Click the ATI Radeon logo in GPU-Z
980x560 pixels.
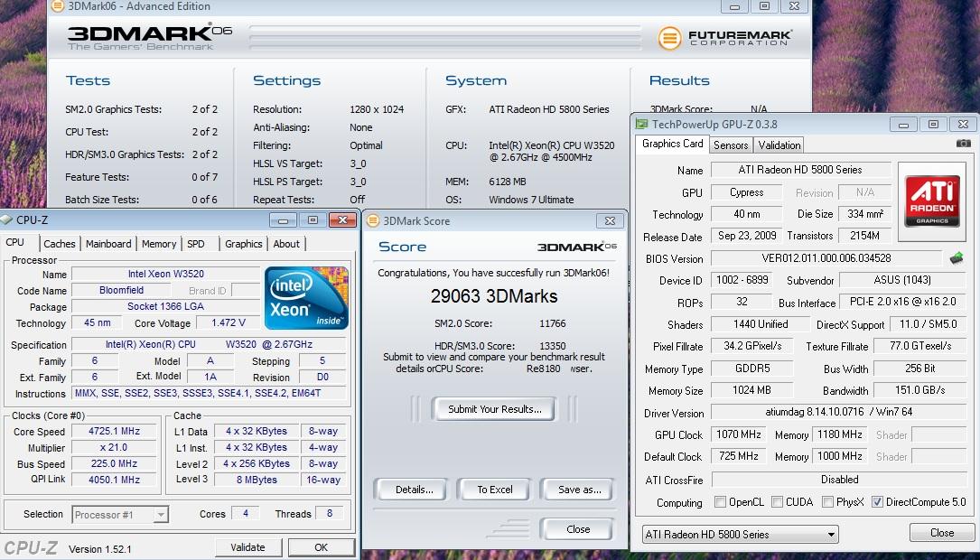(932, 202)
